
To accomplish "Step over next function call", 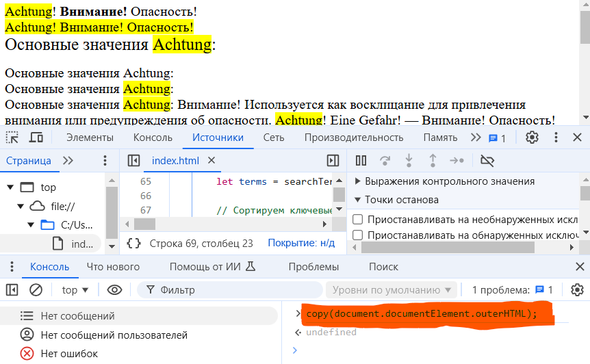I will click(x=385, y=161).
